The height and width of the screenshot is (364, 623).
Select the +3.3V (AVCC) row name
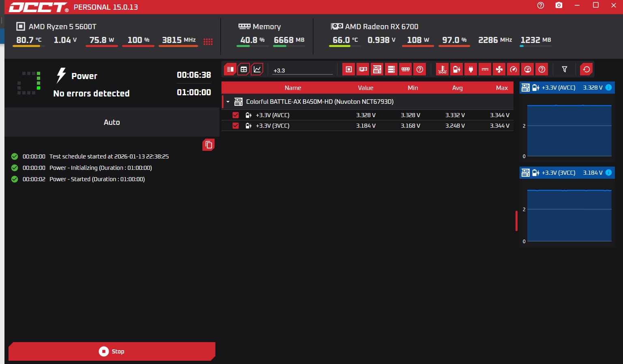[x=273, y=115]
